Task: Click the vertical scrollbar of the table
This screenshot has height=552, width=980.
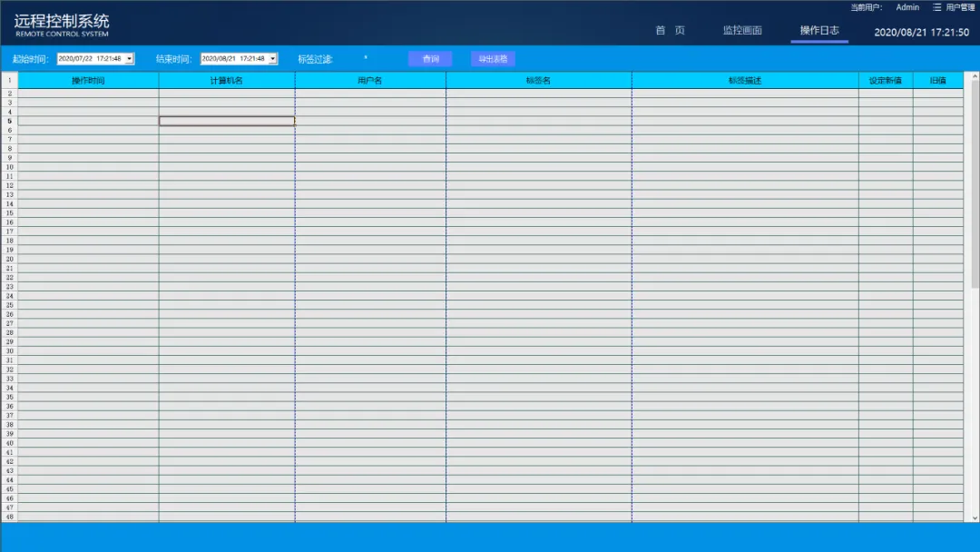Action: coord(975,182)
